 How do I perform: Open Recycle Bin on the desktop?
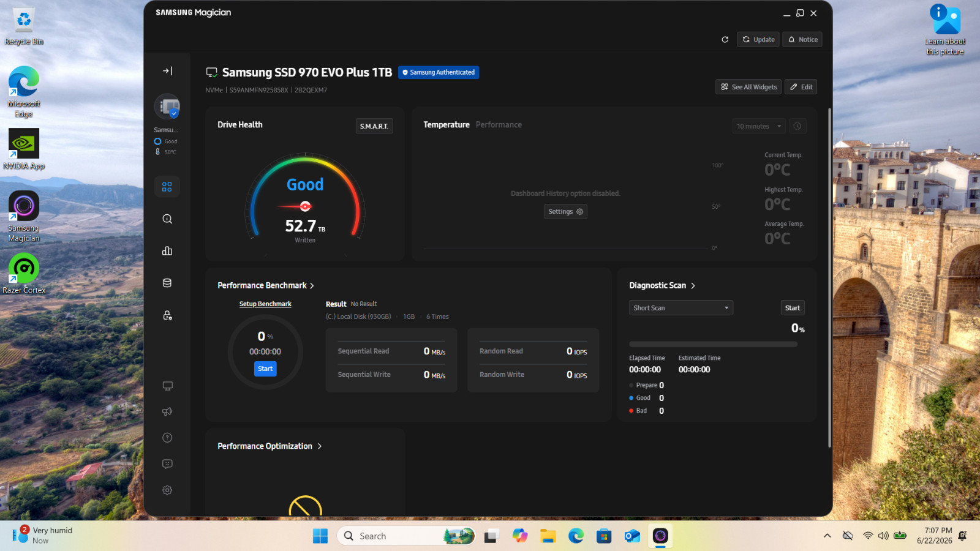coord(24,27)
